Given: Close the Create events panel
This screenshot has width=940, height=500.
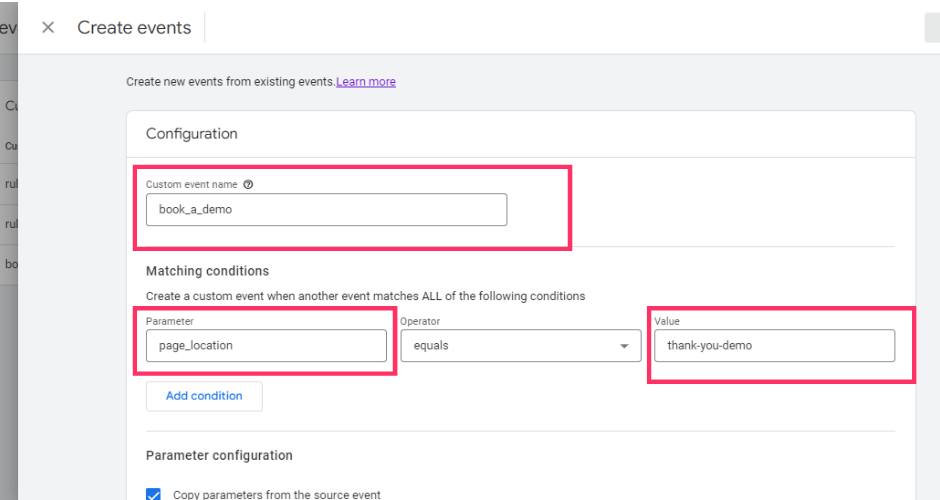Looking at the screenshot, I should click(48, 28).
